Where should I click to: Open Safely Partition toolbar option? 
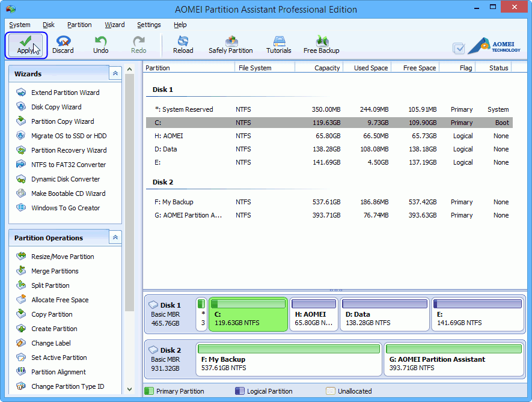(231, 45)
